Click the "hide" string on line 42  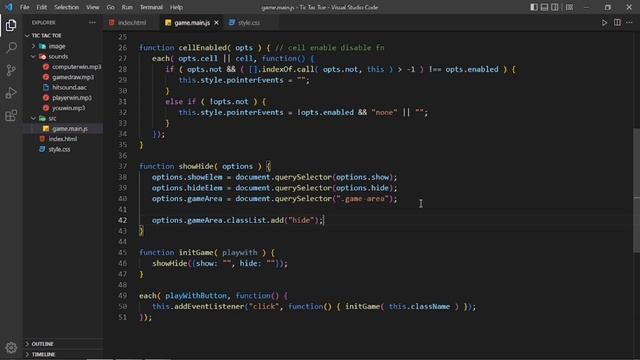click(301, 220)
